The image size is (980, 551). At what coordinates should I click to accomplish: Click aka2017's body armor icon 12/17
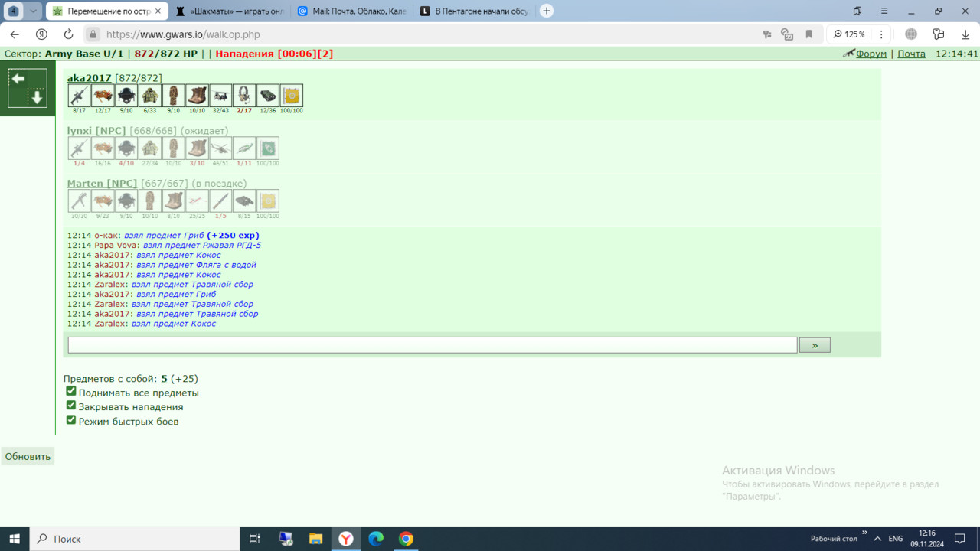click(103, 96)
